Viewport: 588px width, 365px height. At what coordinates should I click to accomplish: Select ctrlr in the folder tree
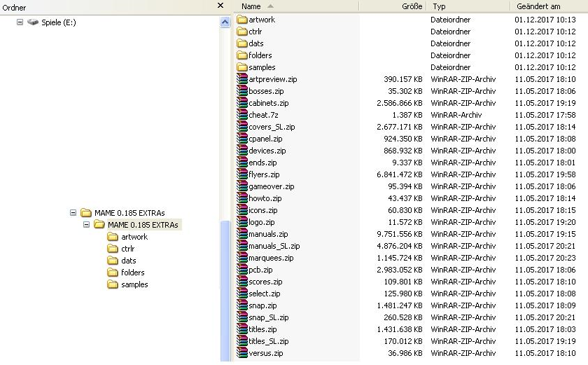[128, 249]
